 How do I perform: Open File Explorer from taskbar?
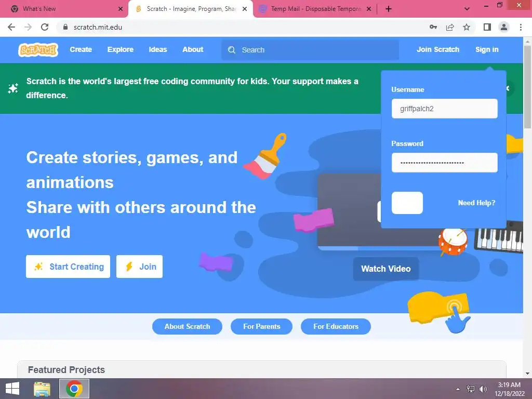[42, 389]
